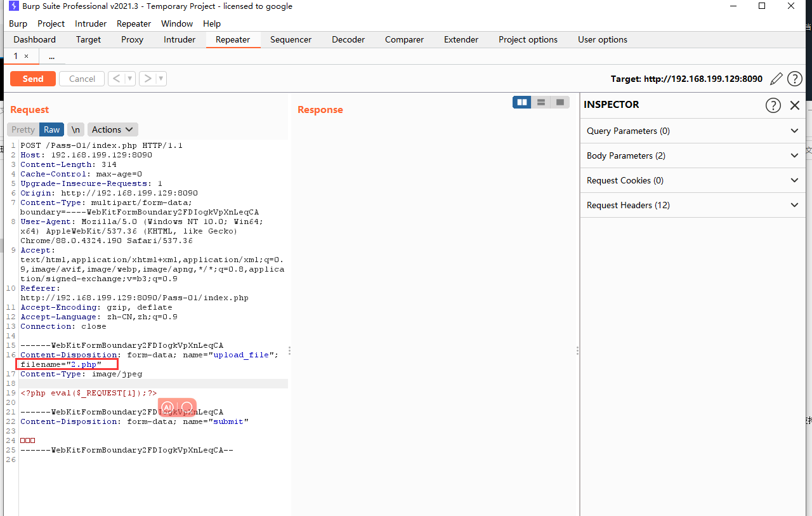Select combined tabbed layout icon
This screenshot has height=516, width=812.
coord(560,102)
